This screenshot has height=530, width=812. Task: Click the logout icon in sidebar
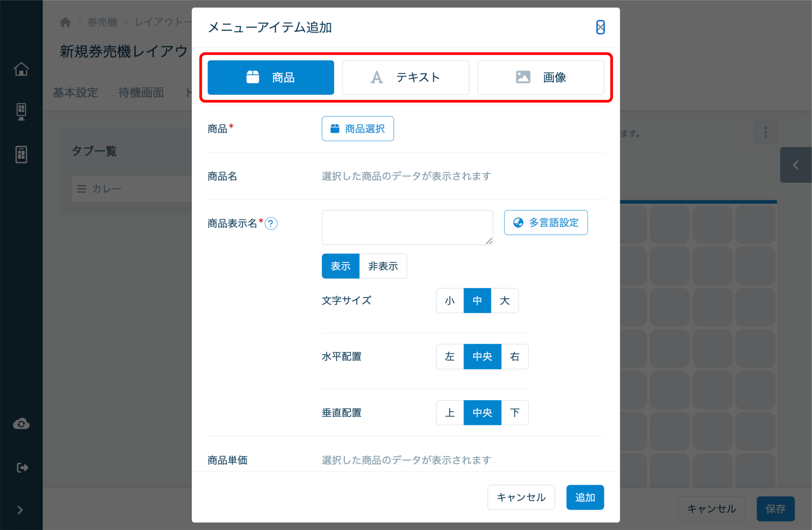pyautogui.click(x=22, y=467)
